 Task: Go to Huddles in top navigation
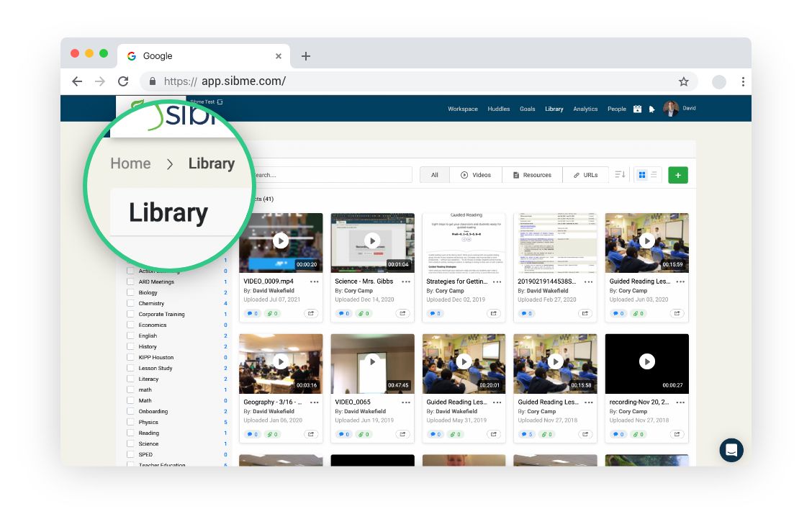[499, 109]
